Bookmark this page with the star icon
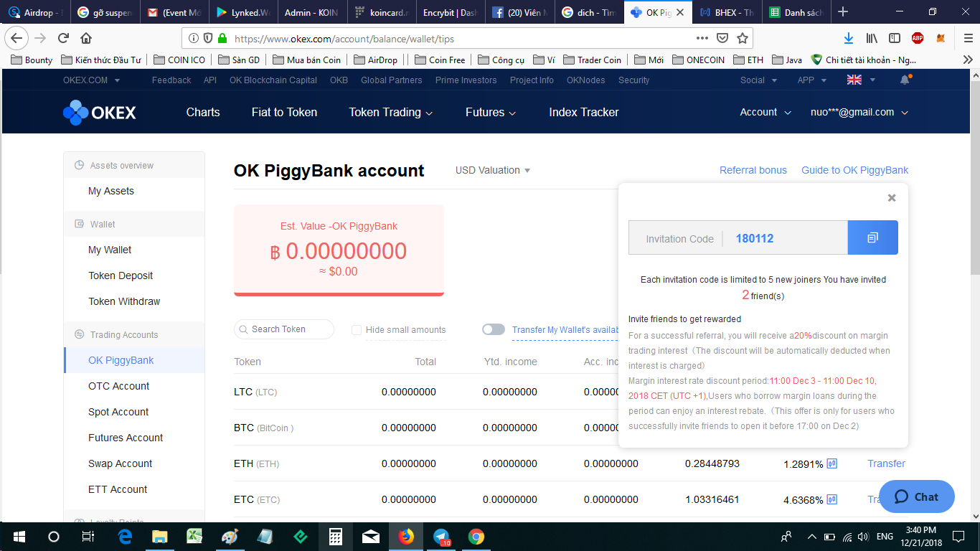980x551 pixels. tap(743, 39)
